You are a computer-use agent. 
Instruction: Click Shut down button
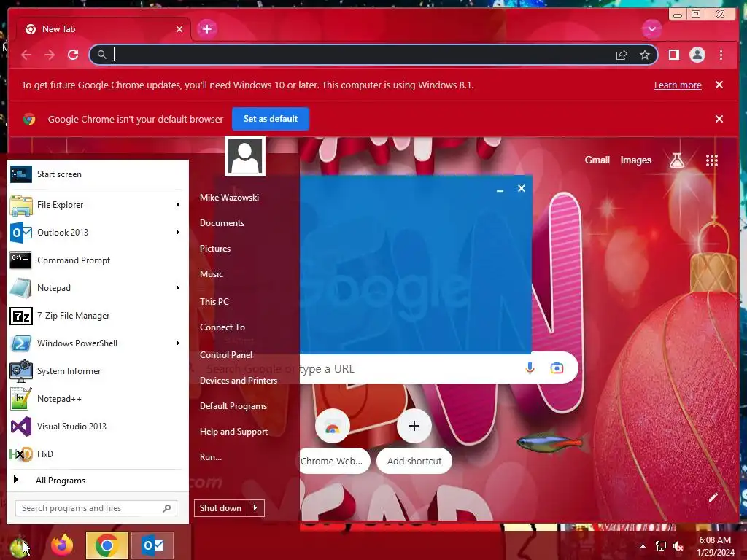pyautogui.click(x=220, y=508)
